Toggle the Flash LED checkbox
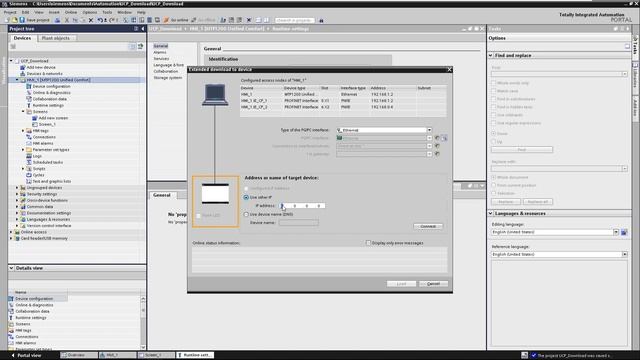640x360 pixels. coord(199,216)
